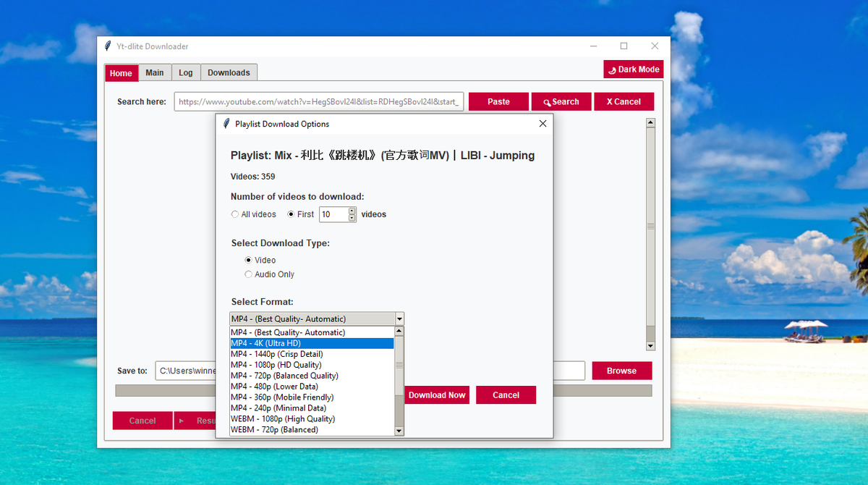Image resolution: width=868 pixels, height=485 pixels.
Task: Click the Browse button
Action: 621,371
